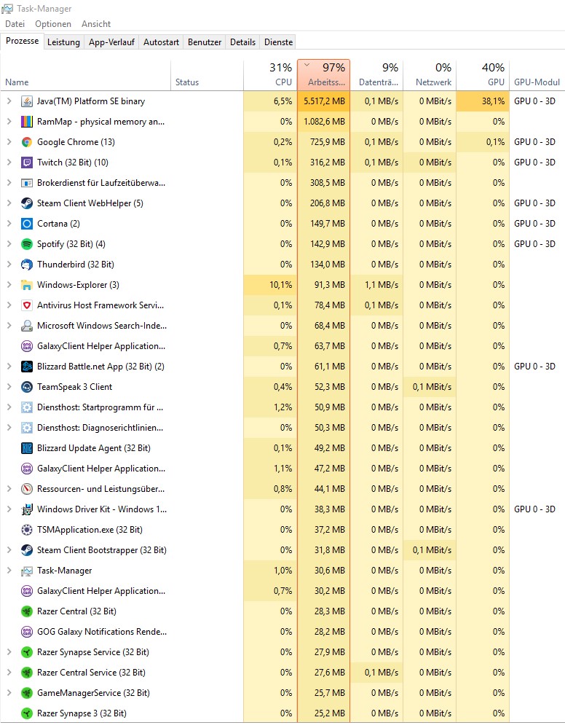
Task: Switch to the App-Verlauf tab
Action: click(111, 42)
